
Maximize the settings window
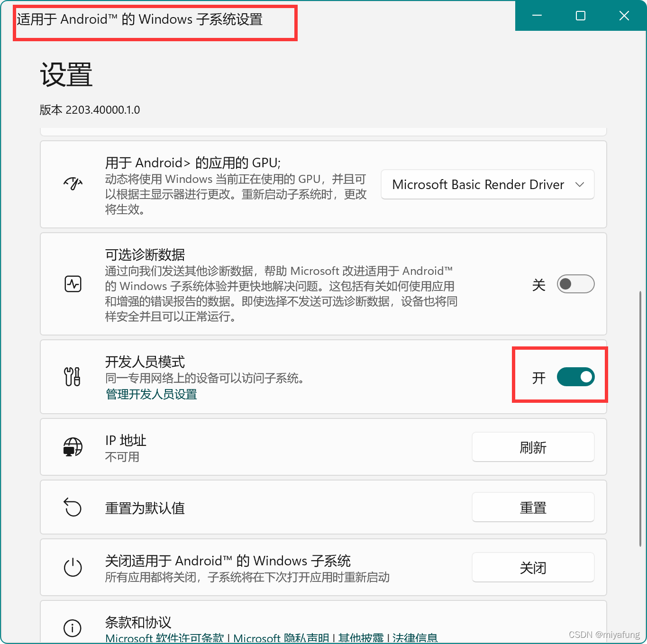click(x=581, y=16)
